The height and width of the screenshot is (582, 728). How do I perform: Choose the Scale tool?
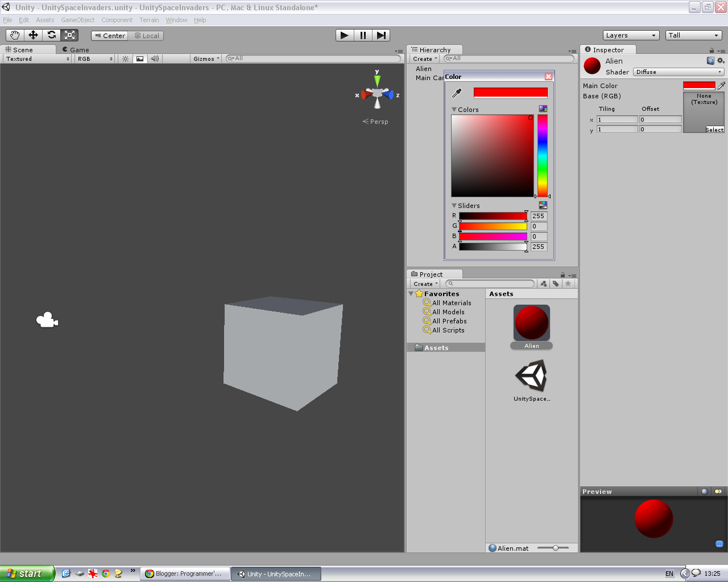coord(69,35)
